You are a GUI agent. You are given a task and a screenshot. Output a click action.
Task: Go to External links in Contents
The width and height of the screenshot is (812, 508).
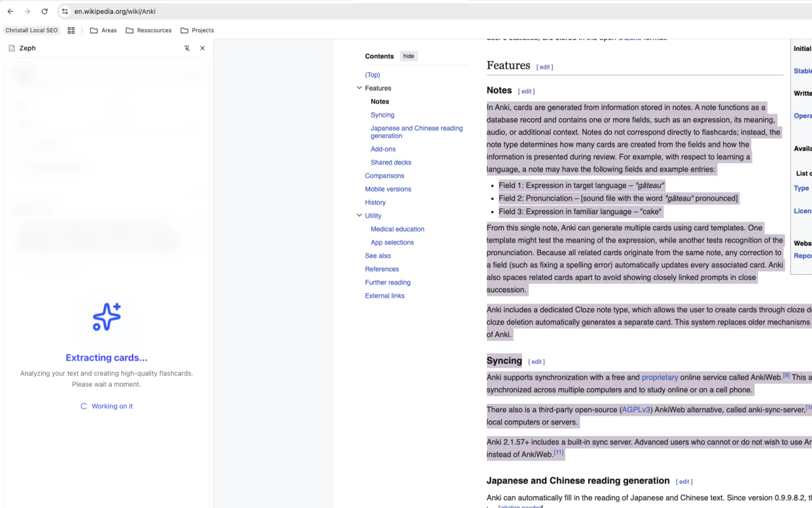point(384,296)
